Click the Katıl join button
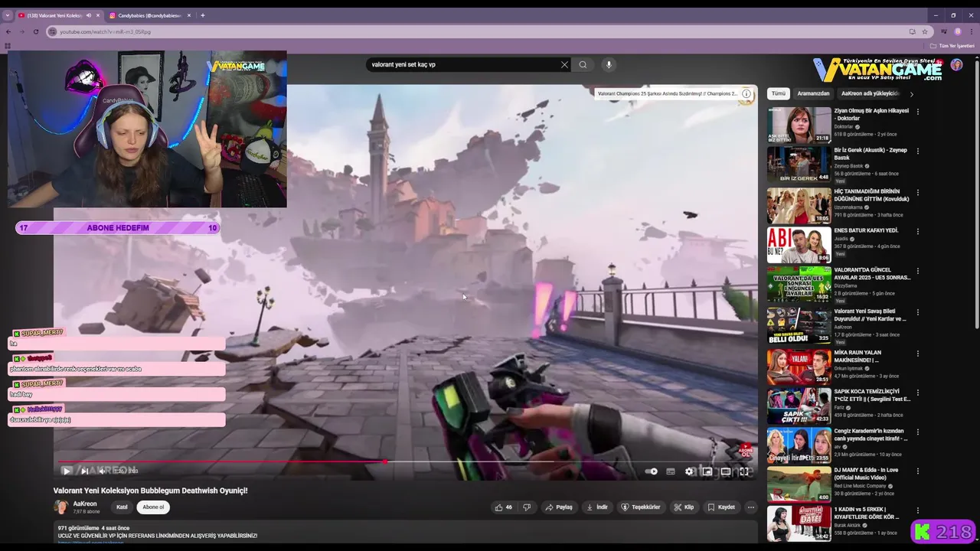Image resolution: width=980 pixels, height=551 pixels. 122,507
